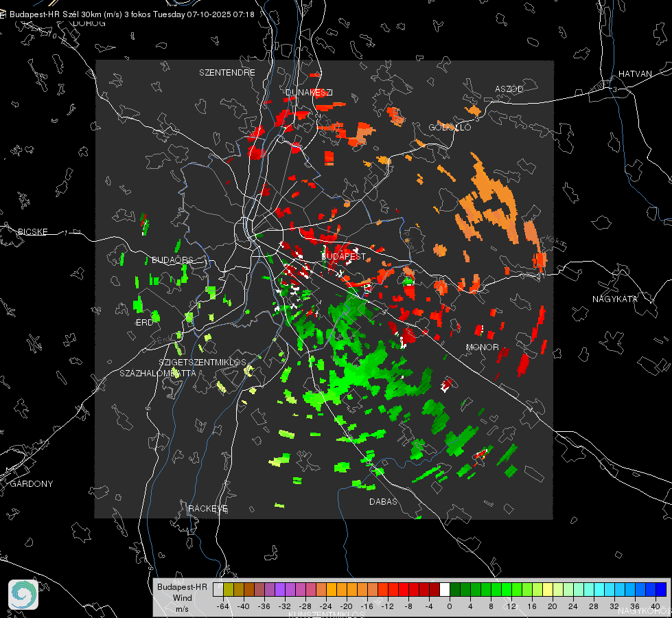The image size is (672, 618).
Task: Click the '-64' legend scale value
Action: pyautogui.click(x=223, y=606)
